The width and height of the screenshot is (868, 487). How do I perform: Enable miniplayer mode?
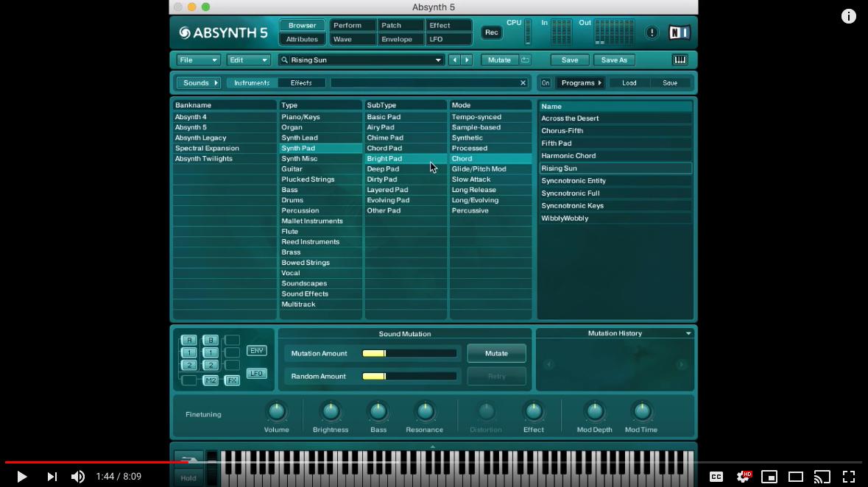769,477
